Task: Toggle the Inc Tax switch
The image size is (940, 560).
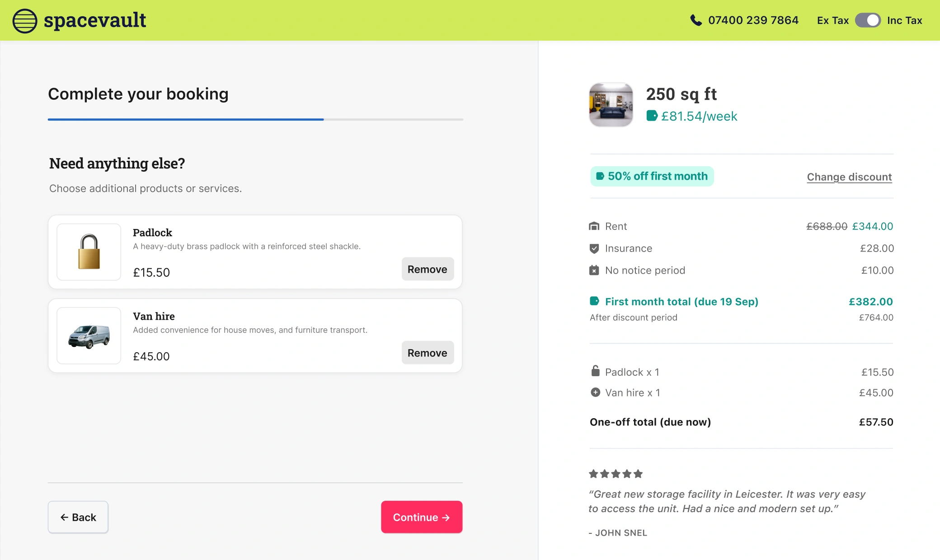Action: coord(868,20)
